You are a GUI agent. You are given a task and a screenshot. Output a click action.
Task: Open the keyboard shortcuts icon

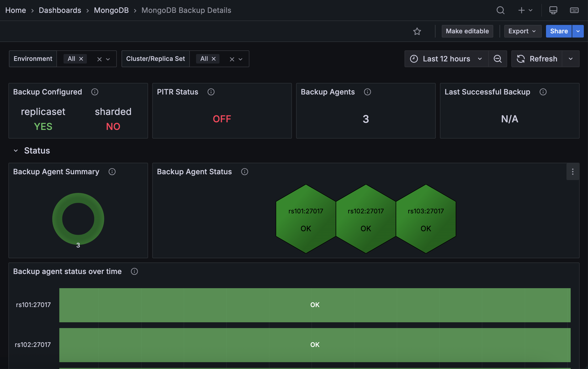coord(574,10)
